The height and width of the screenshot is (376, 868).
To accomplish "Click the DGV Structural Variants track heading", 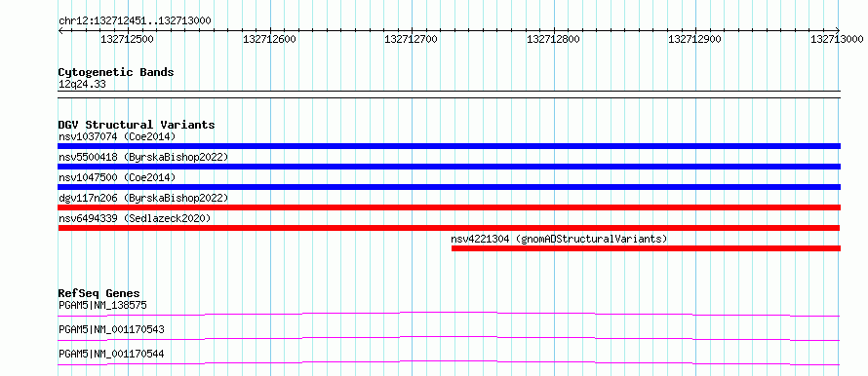I will [137, 125].
